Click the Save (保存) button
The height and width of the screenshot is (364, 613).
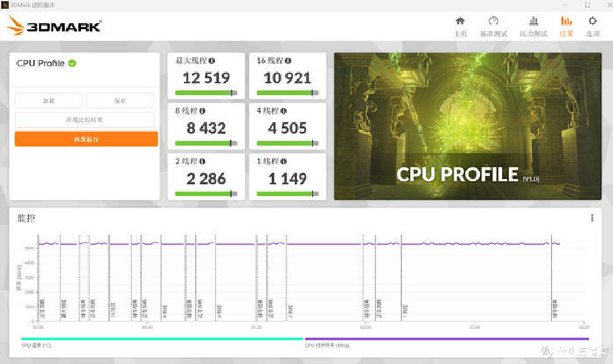(120, 101)
